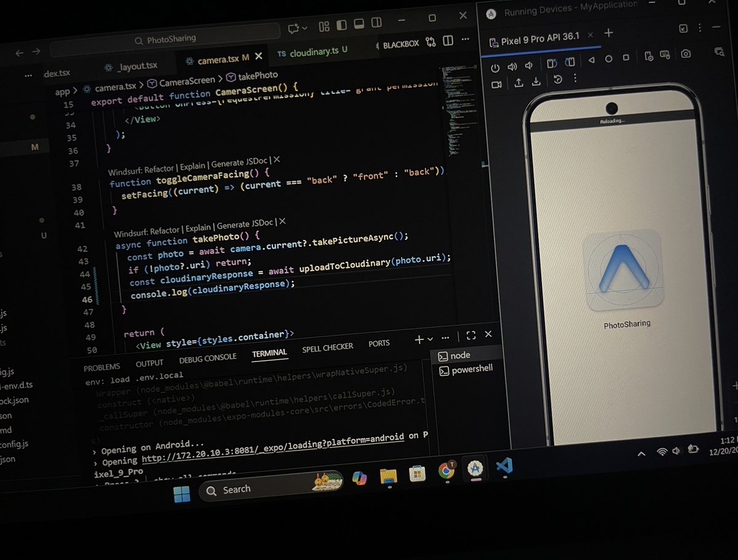Screen dimensions: 738x560
Task: Close Pixel 9 Pro API 36.1 tab
Action: [590, 36]
